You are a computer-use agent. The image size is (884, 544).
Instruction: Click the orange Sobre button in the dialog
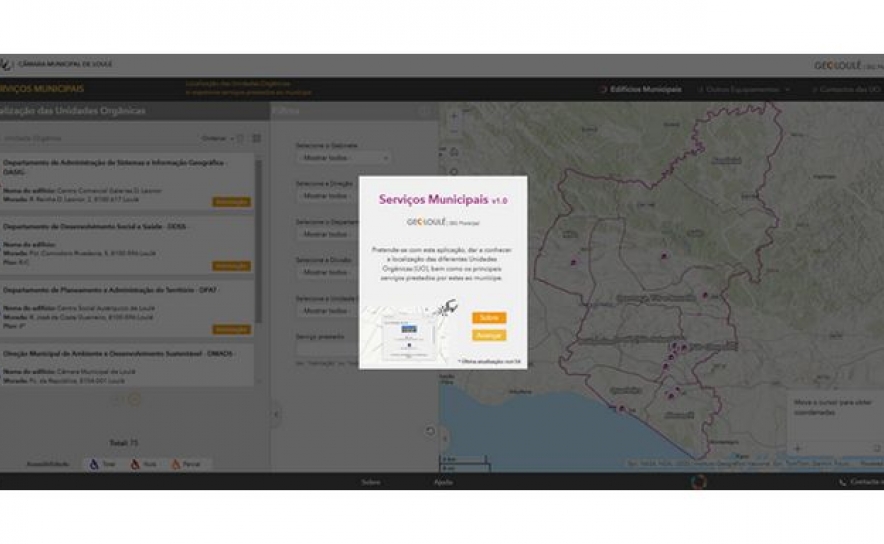click(489, 318)
